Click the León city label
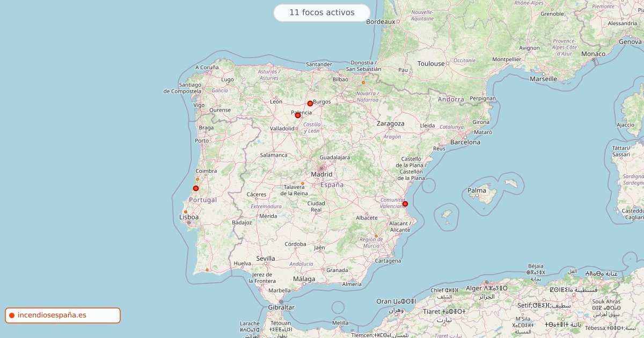The height and width of the screenshot is (338, 644). click(x=276, y=101)
